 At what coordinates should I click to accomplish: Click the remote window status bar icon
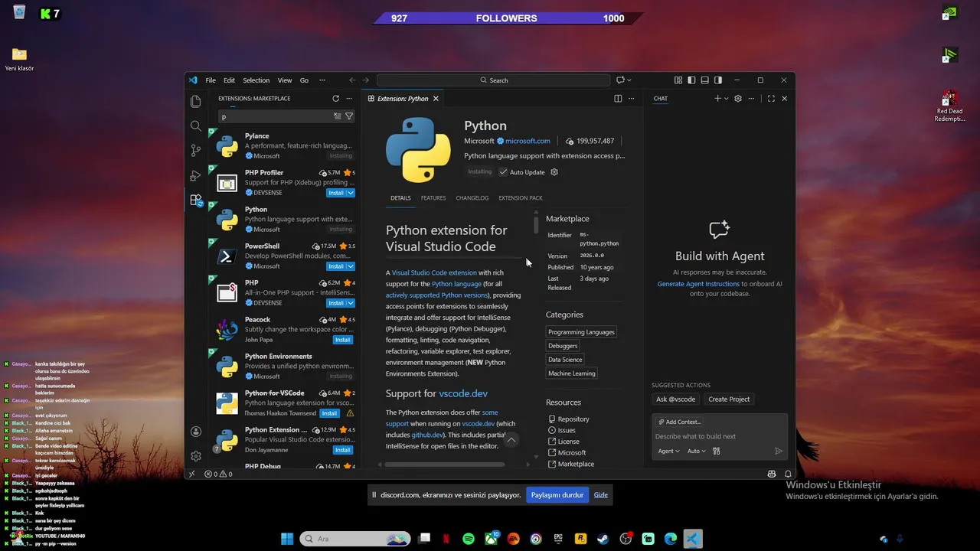coord(192,474)
